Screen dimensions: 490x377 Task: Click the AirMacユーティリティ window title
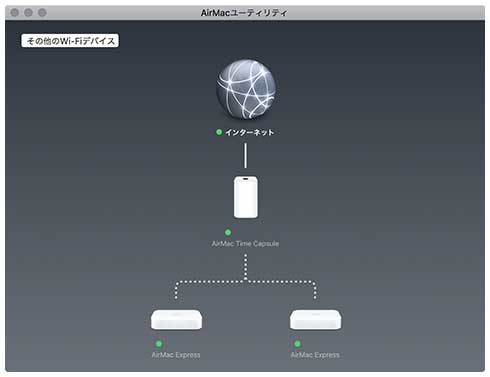[244, 13]
